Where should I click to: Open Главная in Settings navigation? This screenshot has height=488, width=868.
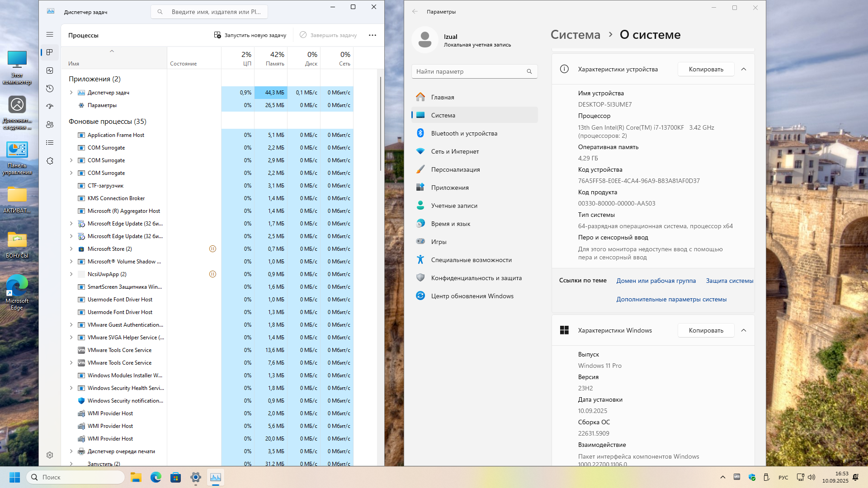point(474,97)
